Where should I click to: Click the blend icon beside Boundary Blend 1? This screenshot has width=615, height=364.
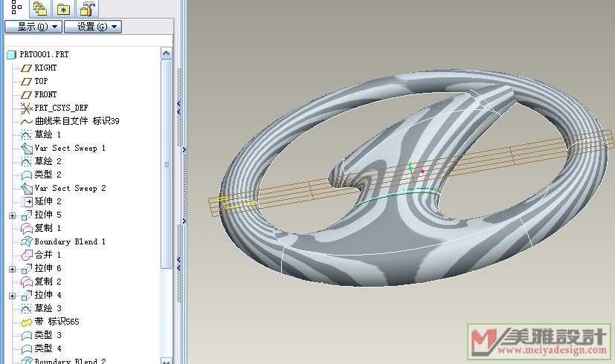pos(26,241)
